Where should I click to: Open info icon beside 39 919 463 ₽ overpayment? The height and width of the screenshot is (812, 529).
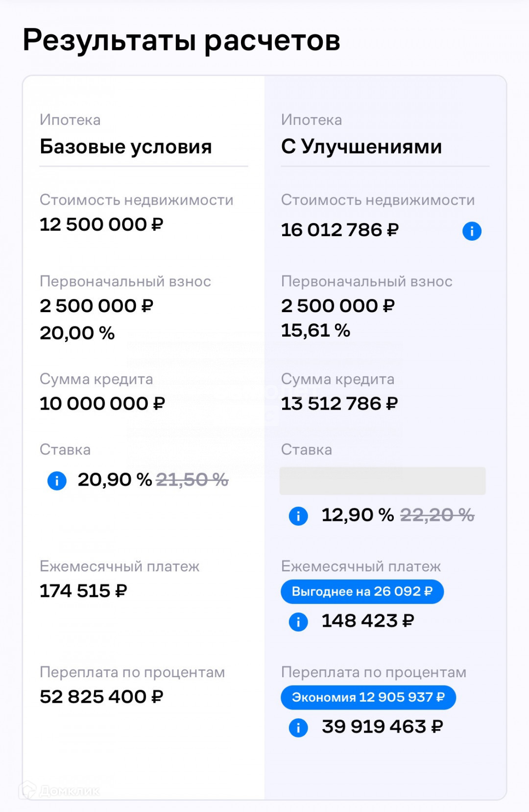[298, 727]
